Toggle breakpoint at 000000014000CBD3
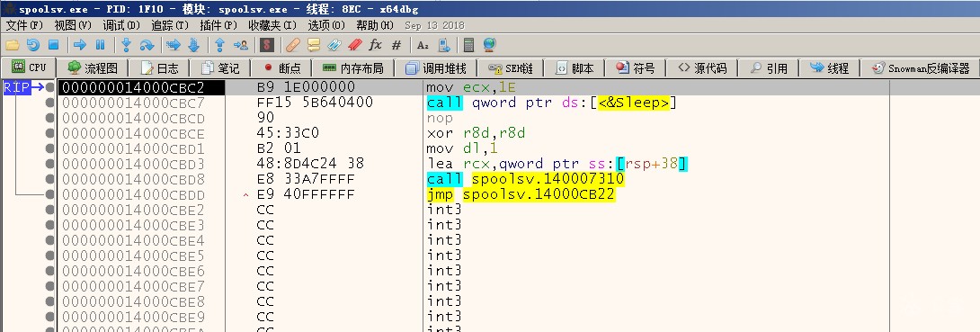The image size is (980, 332). click(x=50, y=164)
